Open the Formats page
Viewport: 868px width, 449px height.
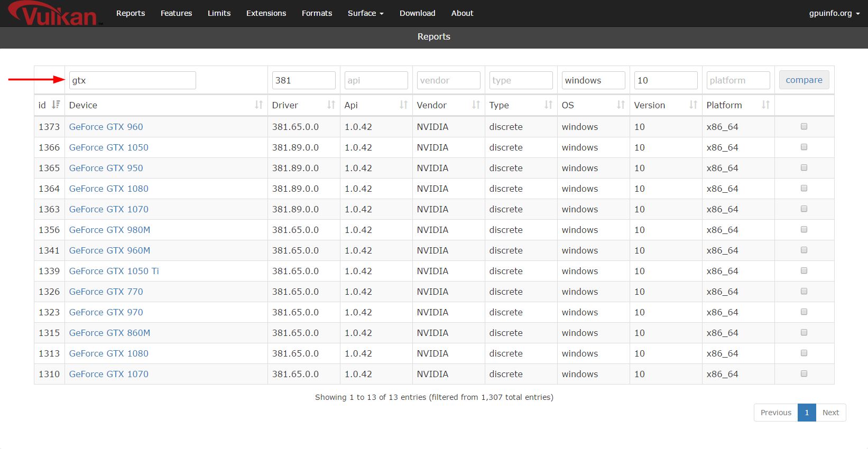click(x=317, y=13)
